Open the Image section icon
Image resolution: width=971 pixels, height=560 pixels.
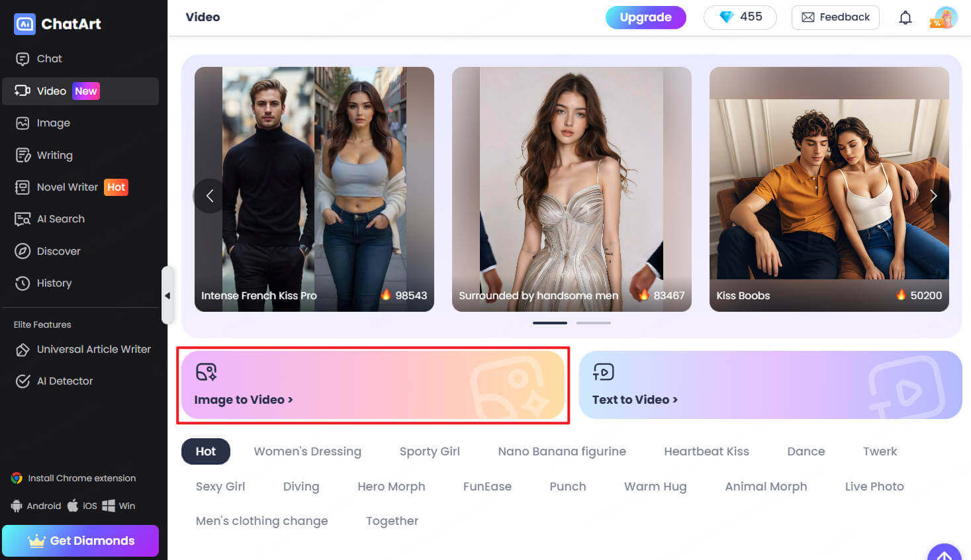[23, 123]
